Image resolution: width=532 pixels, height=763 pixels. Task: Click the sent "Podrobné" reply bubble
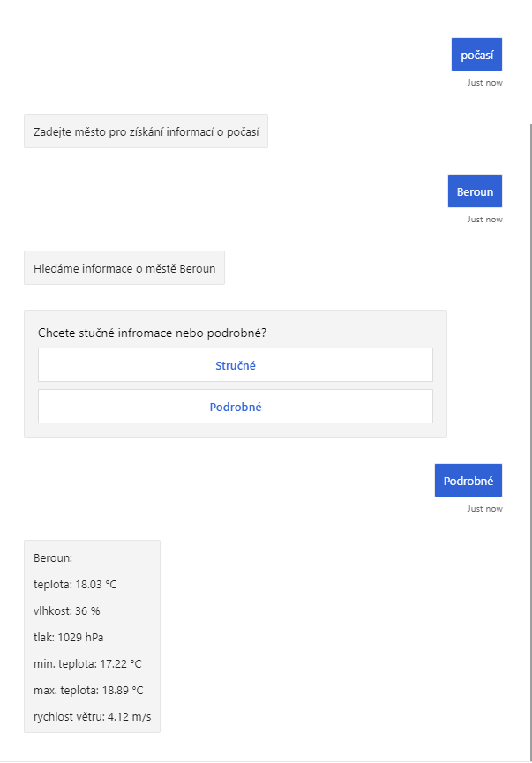[468, 481]
